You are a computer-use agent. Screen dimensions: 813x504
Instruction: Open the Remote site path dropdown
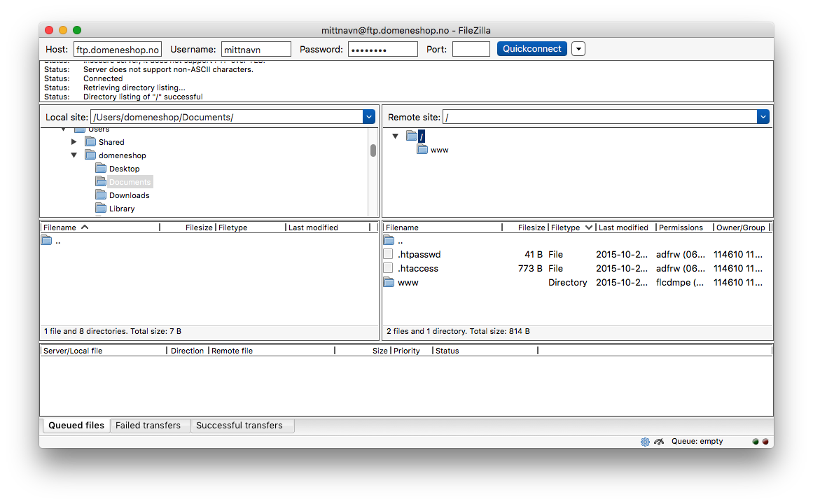click(x=763, y=117)
